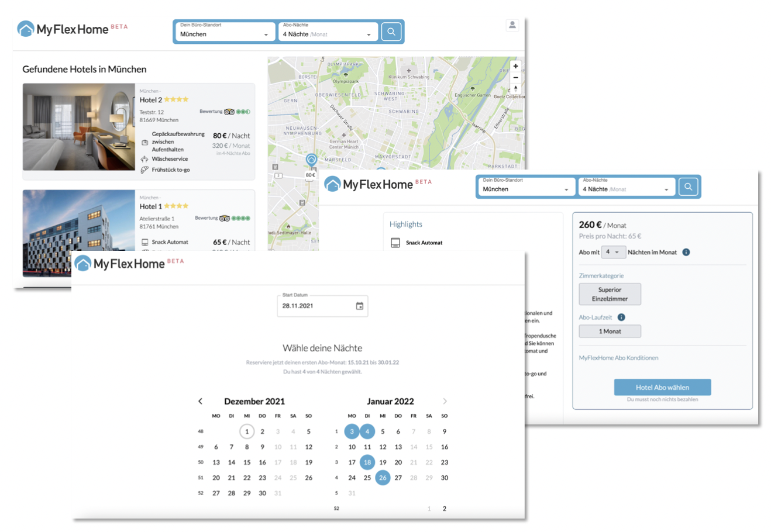Open the MyFlexHome Abo Konditionen link
The image size is (771, 532).
[618, 358]
